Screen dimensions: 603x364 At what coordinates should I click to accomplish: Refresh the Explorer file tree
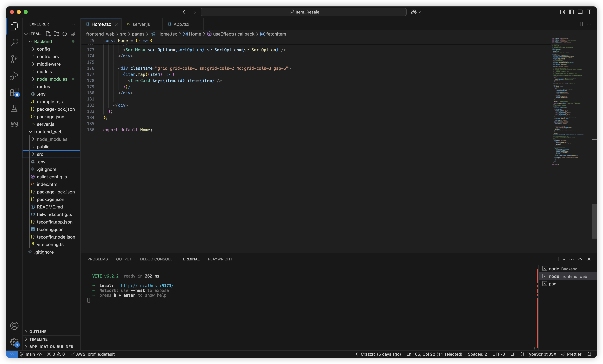click(65, 34)
